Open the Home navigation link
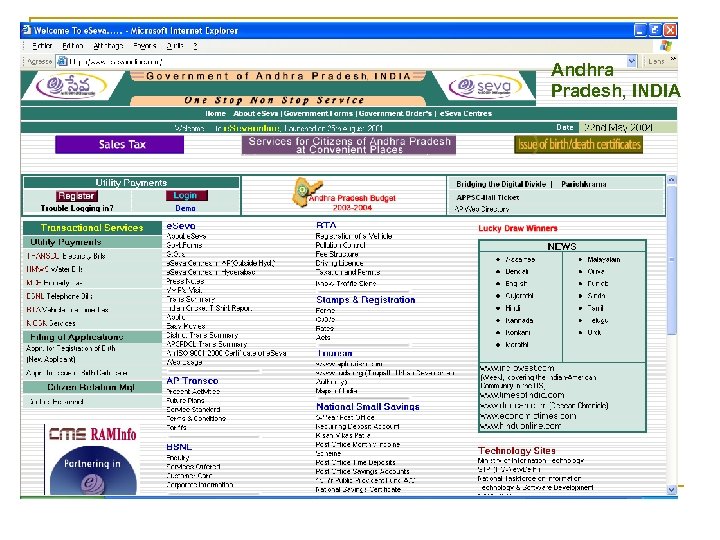This screenshot has height=540, width=720. click(x=215, y=113)
